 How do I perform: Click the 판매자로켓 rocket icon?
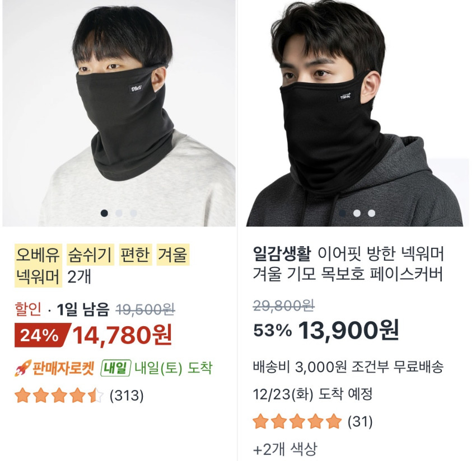[x=22, y=368]
